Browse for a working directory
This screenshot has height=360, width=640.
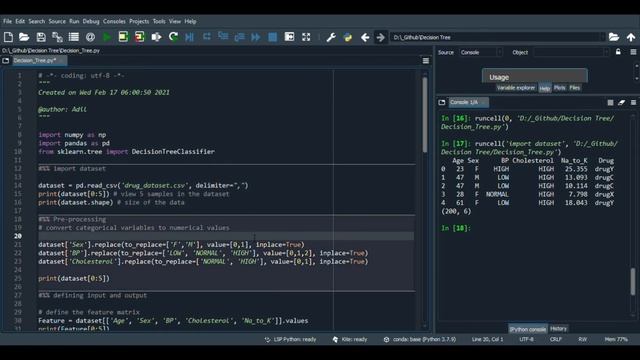coord(614,37)
